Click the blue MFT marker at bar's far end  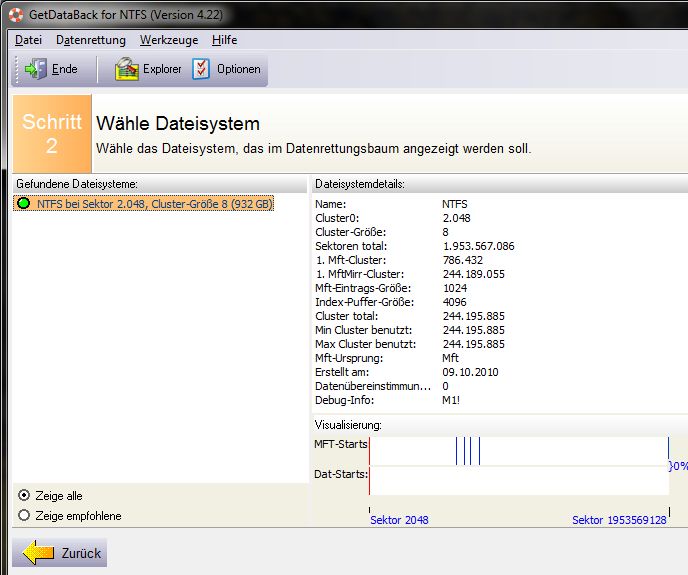pos(669,448)
